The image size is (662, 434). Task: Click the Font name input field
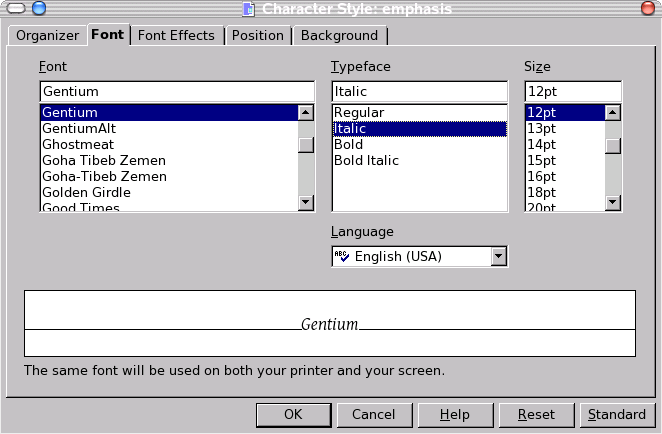tap(177, 91)
